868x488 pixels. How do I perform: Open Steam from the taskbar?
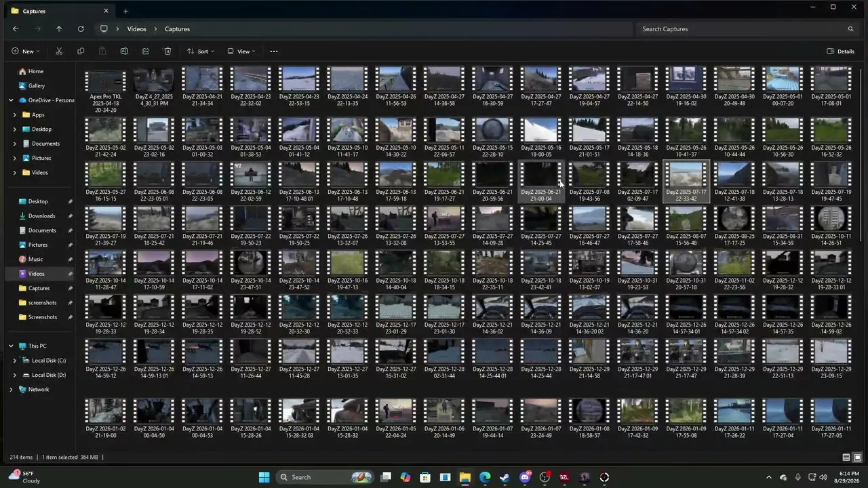(x=505, y=477)
